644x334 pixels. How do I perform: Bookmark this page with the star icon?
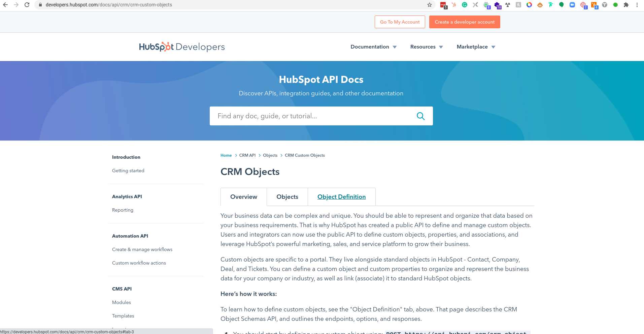[429, 5]
